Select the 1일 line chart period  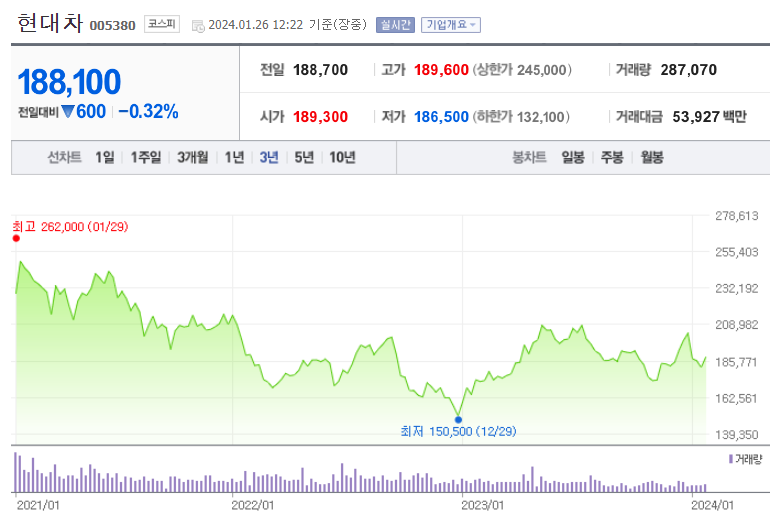(x=105, y=157)
